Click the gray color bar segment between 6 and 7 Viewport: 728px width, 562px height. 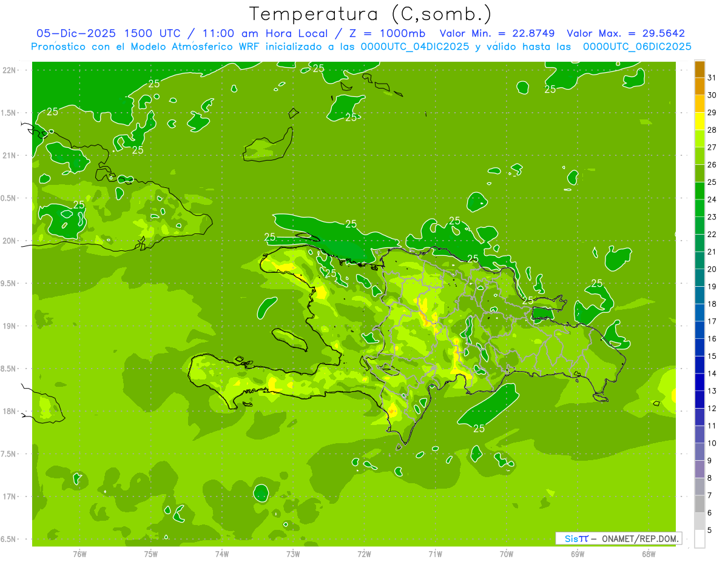[x=699, y=504]
